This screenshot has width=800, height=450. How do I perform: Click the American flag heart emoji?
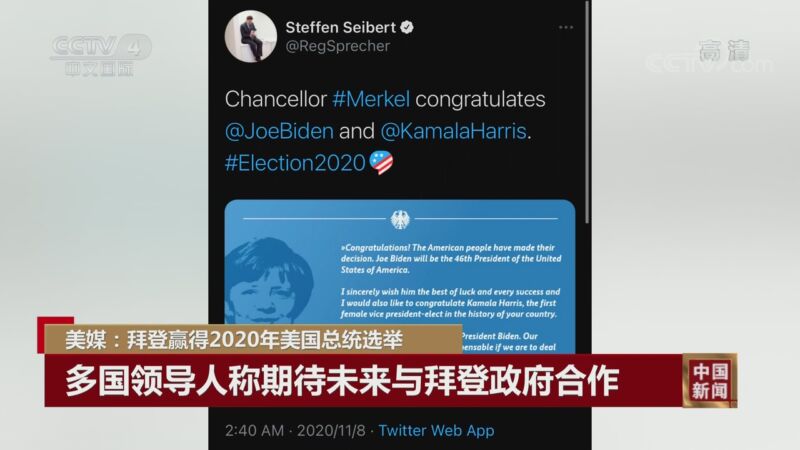[381, 162]
